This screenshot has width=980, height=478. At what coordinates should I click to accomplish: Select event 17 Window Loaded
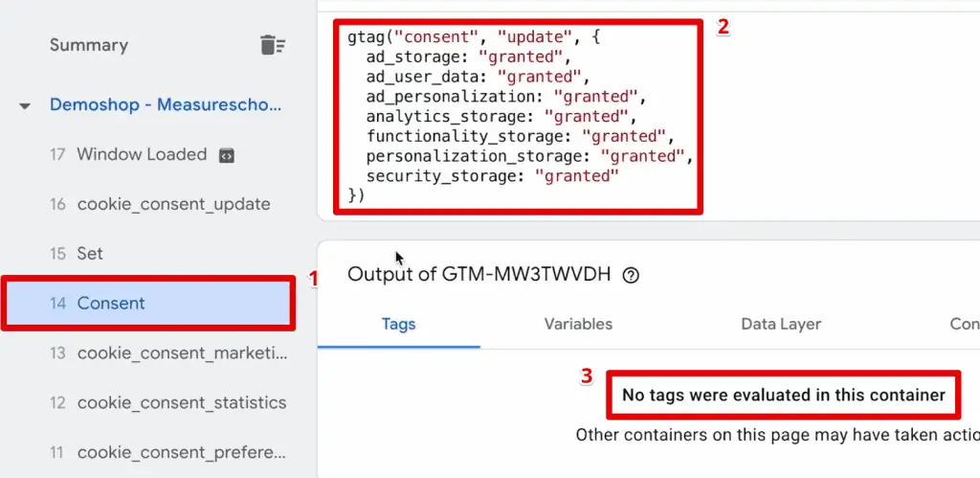(x=141, y=154)
